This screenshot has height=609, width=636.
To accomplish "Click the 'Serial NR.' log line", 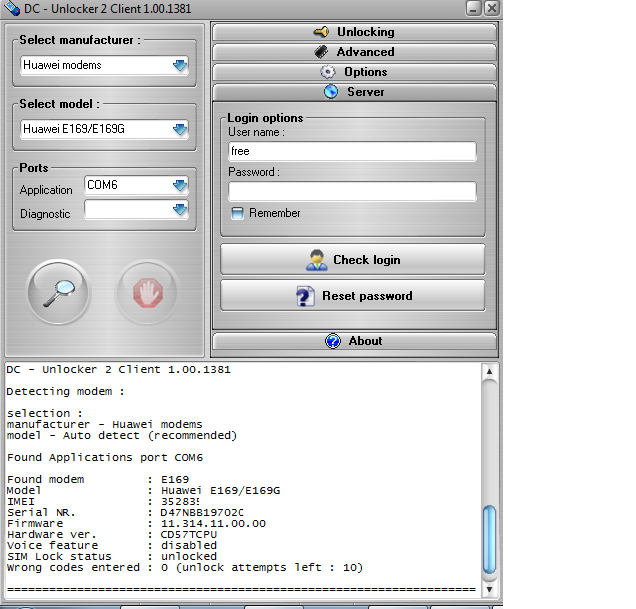I will pos(125,512).
